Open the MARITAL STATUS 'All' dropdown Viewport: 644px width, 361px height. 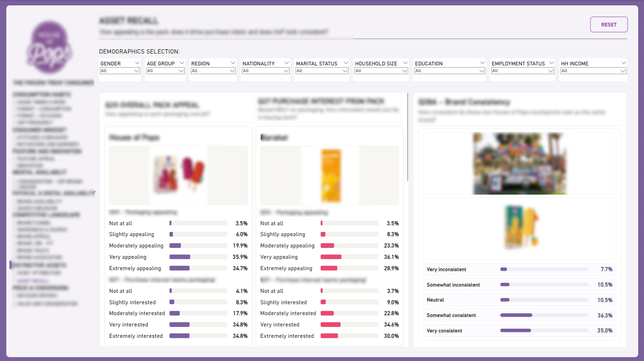(321, 71)
